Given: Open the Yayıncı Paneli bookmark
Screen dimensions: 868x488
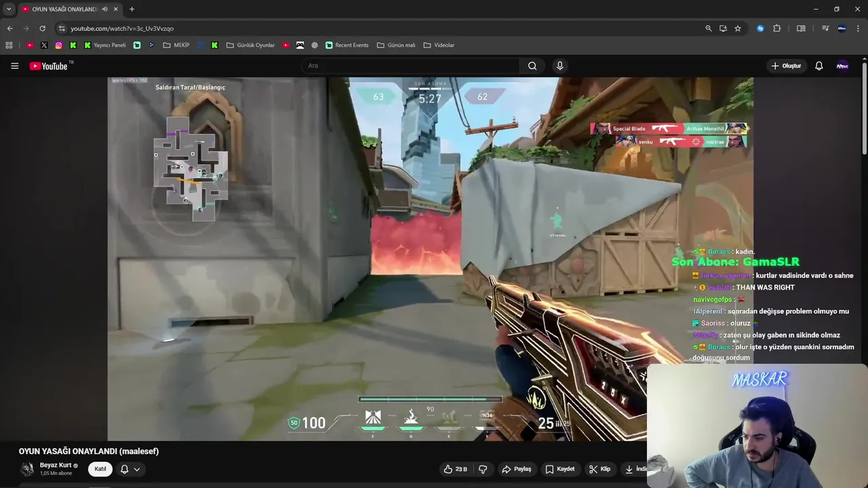Looking at the screenshot, I should (x=105, y=45).
